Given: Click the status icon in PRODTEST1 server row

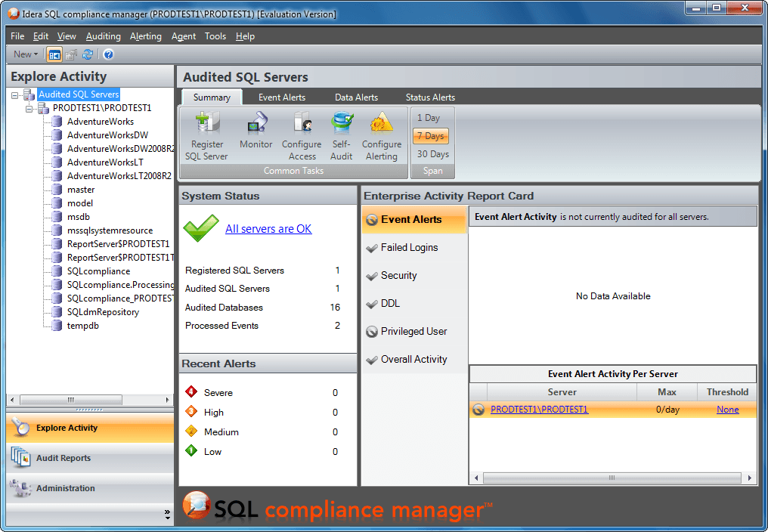Looking at the screenshot, I should (478, 410).
